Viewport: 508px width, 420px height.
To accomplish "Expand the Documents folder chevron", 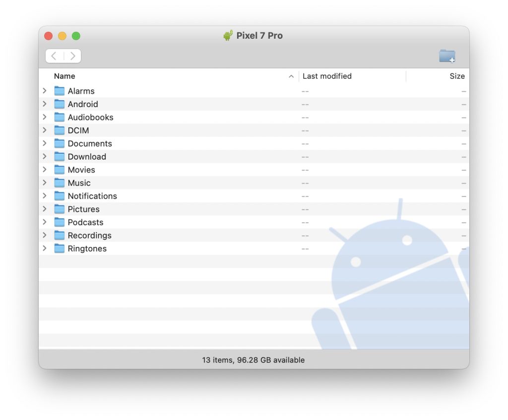I will tap(45, 143).
